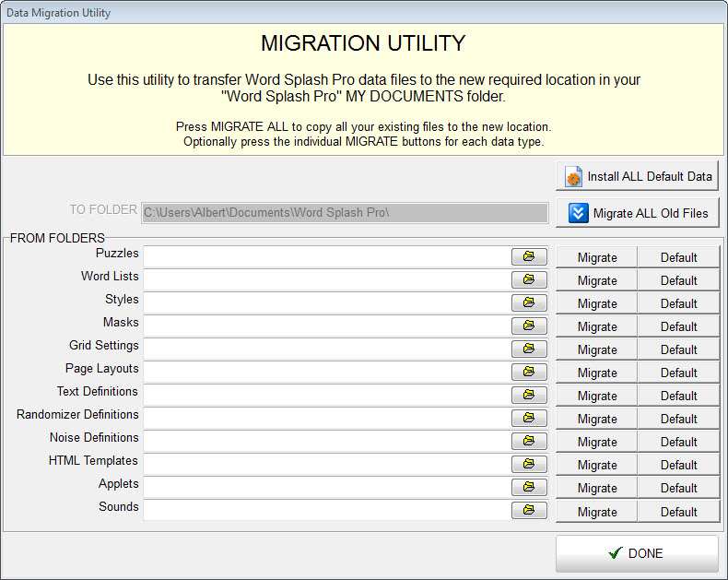This screenshot has height=580, width=728.
Task: Click the TO FOLDER path field
Action: 345,213
